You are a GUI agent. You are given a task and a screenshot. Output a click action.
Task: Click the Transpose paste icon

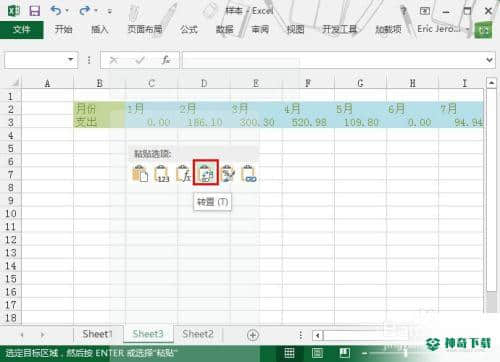tap(206, 172)
